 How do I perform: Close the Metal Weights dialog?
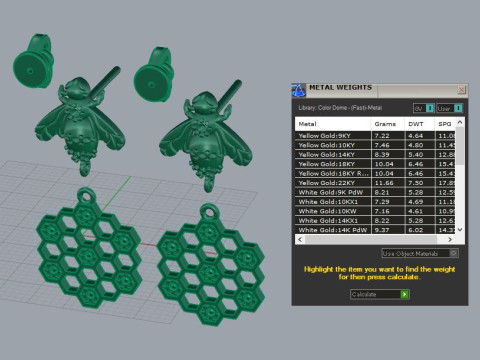(461, 90)
